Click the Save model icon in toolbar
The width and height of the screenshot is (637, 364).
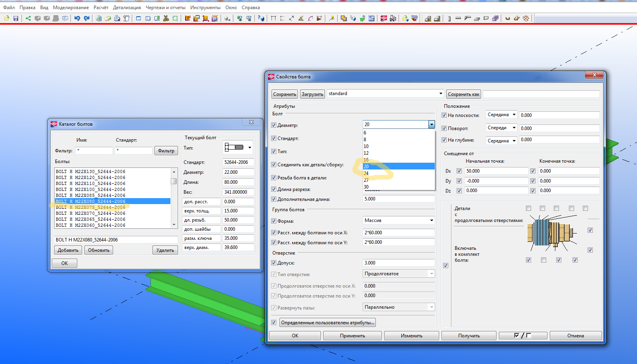(16, 18)
